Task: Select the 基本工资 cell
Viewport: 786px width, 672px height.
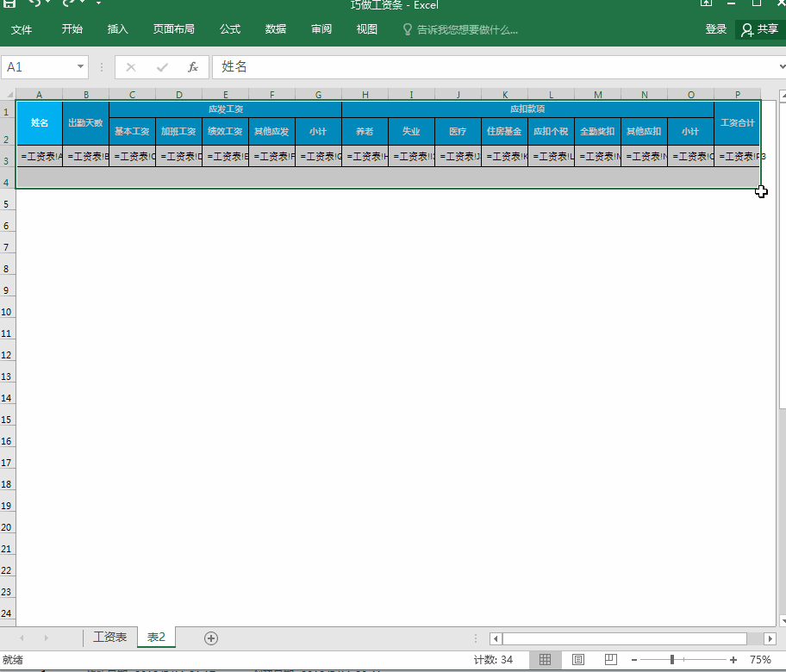Action: pyautogui.click(x=133, y=131)
